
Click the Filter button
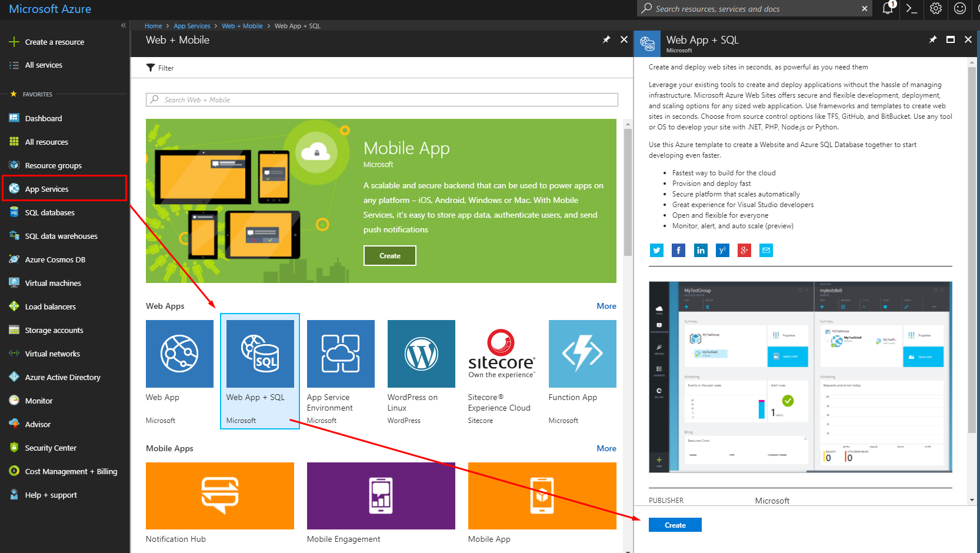point(160,68)
